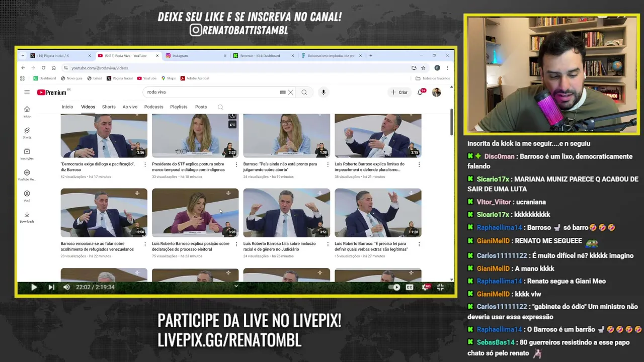The image size is (644, 362).
Task: Click the 'roda viva' search input
Action: [x=211, y=93]
